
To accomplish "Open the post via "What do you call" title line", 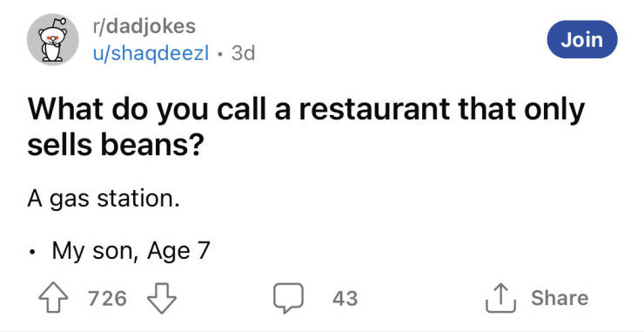I will [305, 111].
